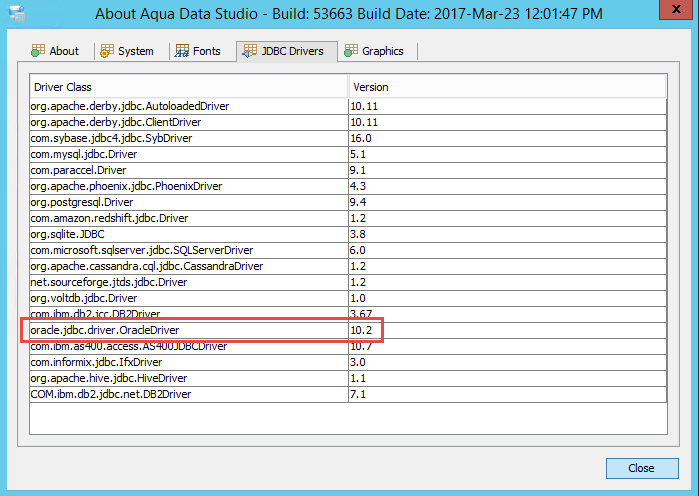Select the com.mysql.jdbc.Driver row
The width and height of the screenshot is (699, 496).
[x=348, y=154]
